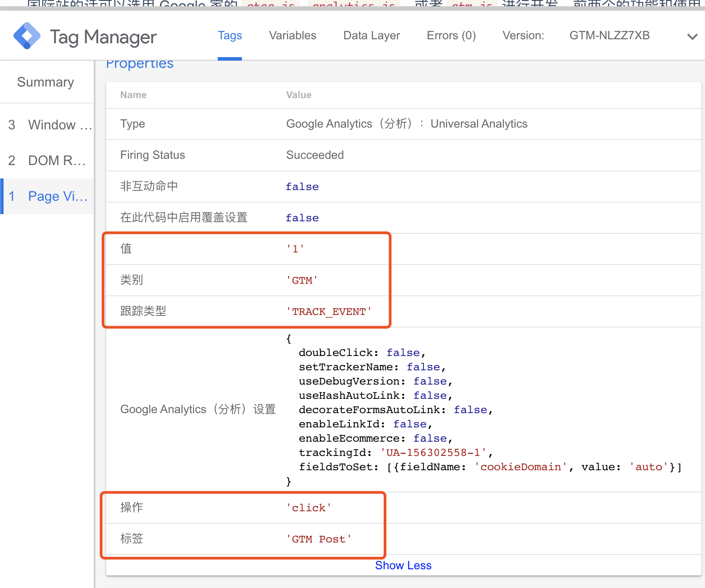Click the fieldsToSet cookieDomain line
This screenshot has height=588, width=705.
(x=490, y=467)
